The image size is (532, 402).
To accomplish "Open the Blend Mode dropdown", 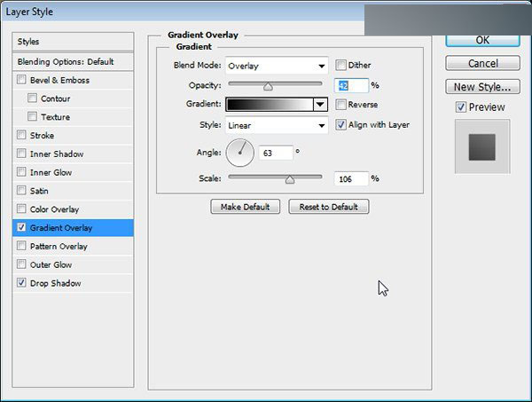I will (x=277, y=66).
